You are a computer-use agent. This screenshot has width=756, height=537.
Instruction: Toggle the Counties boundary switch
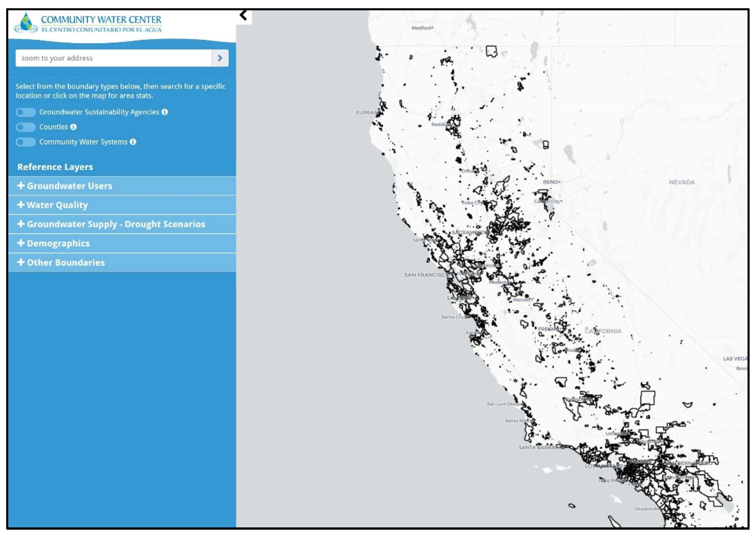(25, 127)
